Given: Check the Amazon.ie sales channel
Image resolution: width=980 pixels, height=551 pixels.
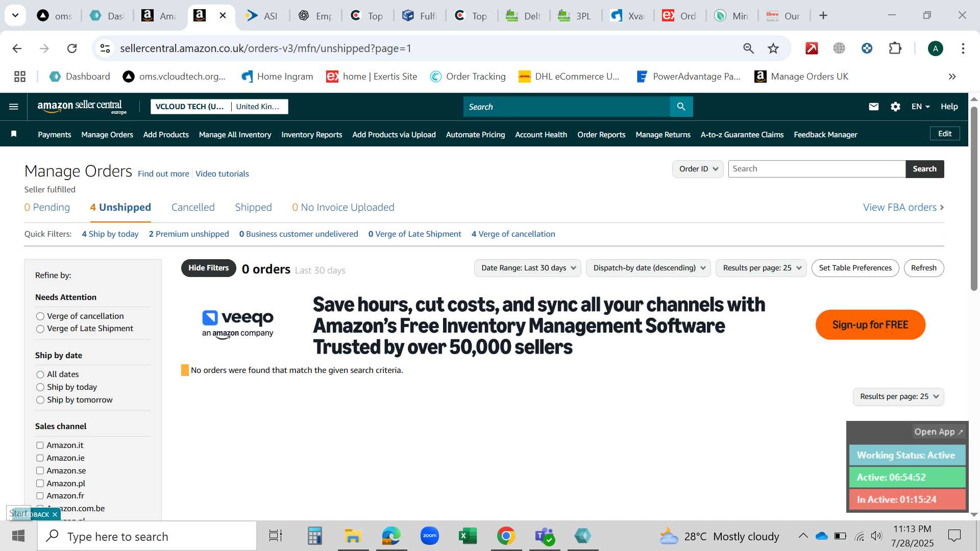Looking at the screenshot, I should click(40, 458).
